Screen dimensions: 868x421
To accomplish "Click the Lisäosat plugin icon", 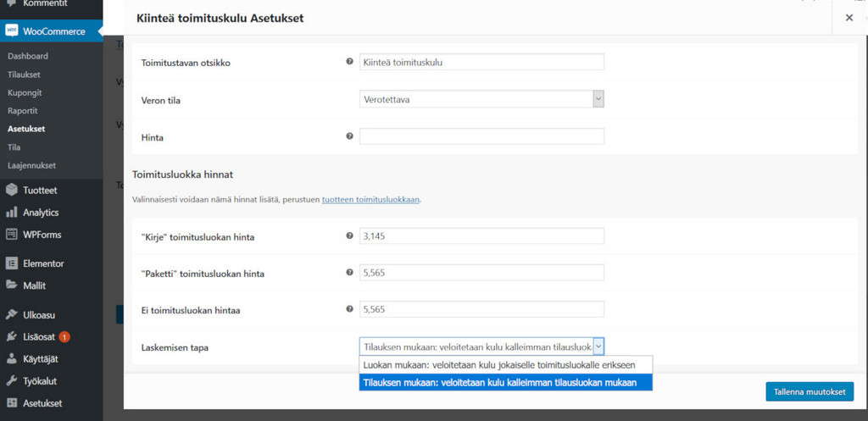I will tap(12, 337).
